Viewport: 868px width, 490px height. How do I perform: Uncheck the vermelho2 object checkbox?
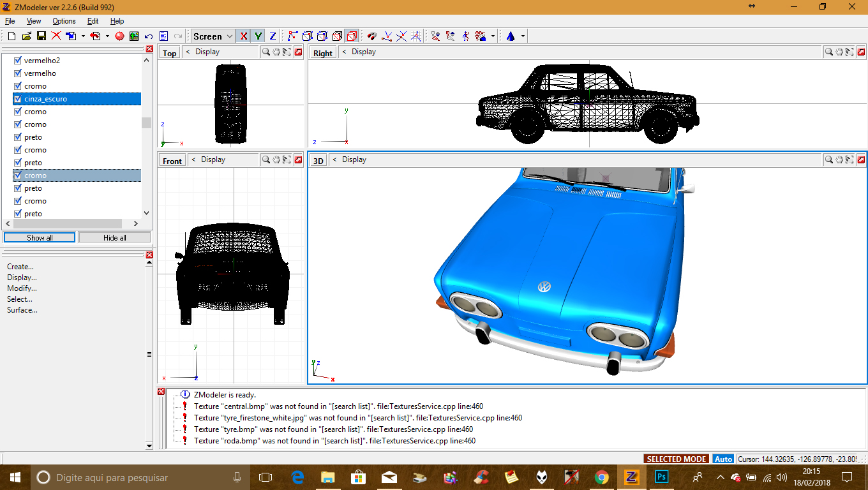tap(18, 61)
